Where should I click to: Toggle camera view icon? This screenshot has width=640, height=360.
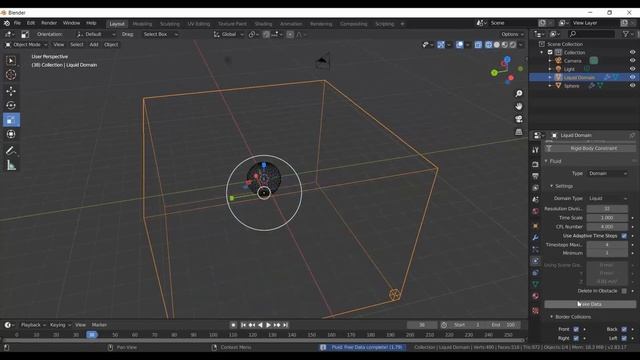click(519, 119)
